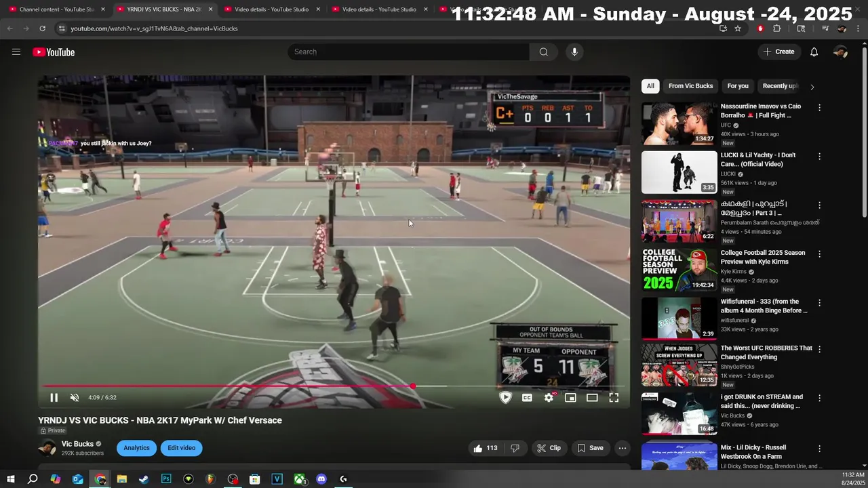Show more filter chips with the arrow

812,87
